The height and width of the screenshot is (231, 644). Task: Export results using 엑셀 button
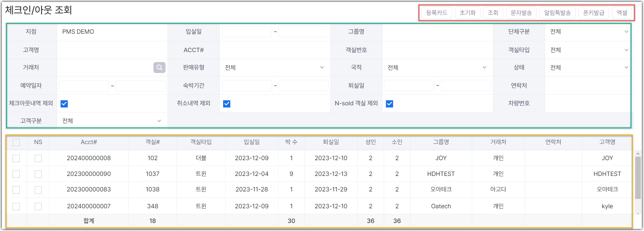(622, 13)
